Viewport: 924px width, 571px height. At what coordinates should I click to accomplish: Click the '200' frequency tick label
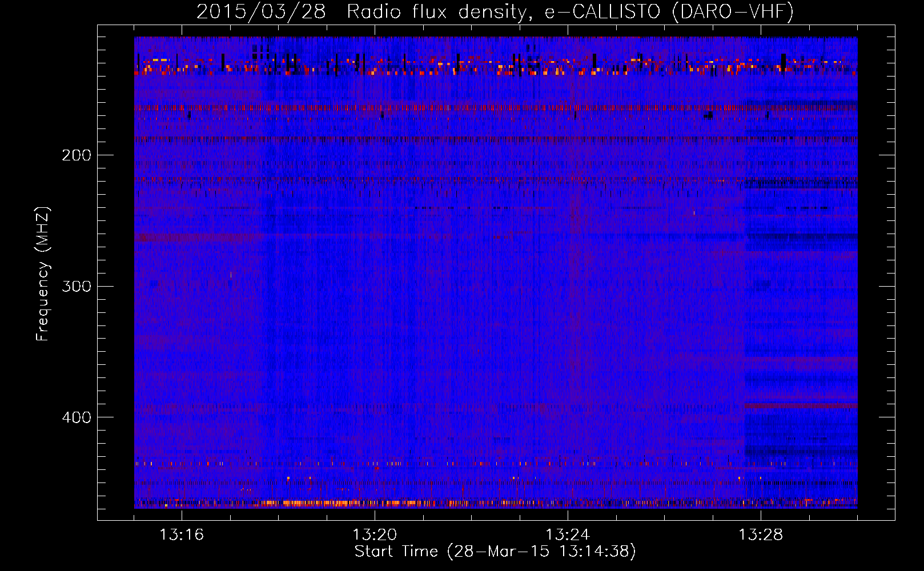coord(77,155)
